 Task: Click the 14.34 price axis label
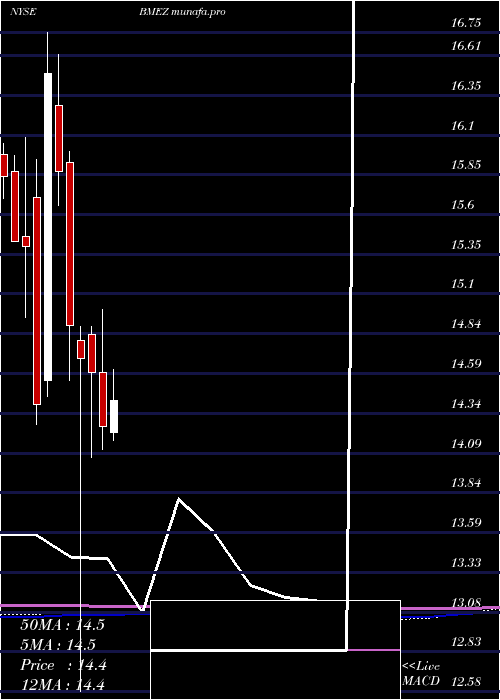(x=466, y=404)
